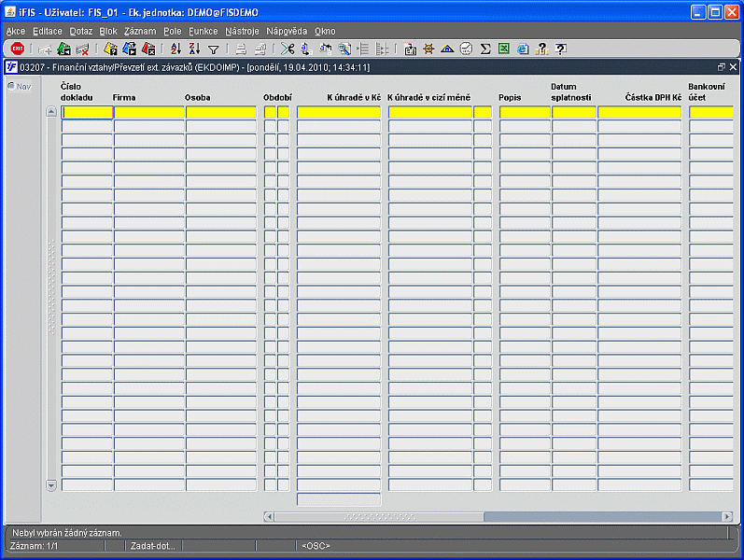Click the magnifier search icon
Viewport: 744px width, 560px height.
pos(344,49)
